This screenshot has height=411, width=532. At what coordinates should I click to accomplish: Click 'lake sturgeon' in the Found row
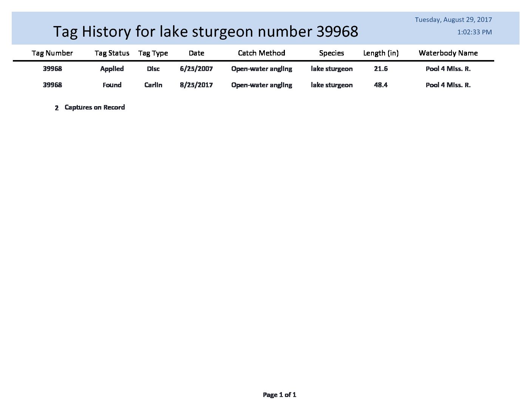click(332, 85)
